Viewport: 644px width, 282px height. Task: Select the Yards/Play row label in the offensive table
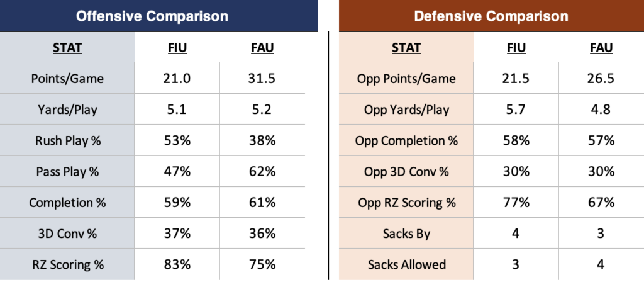tap(67, 110)
